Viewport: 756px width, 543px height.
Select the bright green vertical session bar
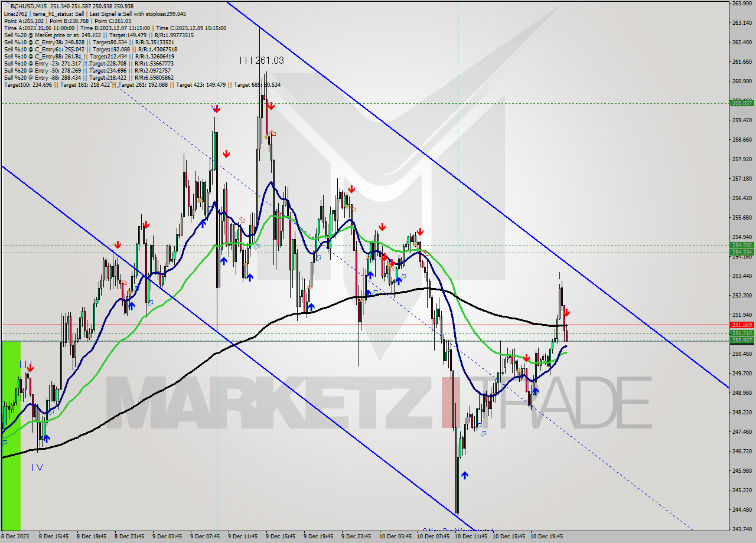point(11,436)
